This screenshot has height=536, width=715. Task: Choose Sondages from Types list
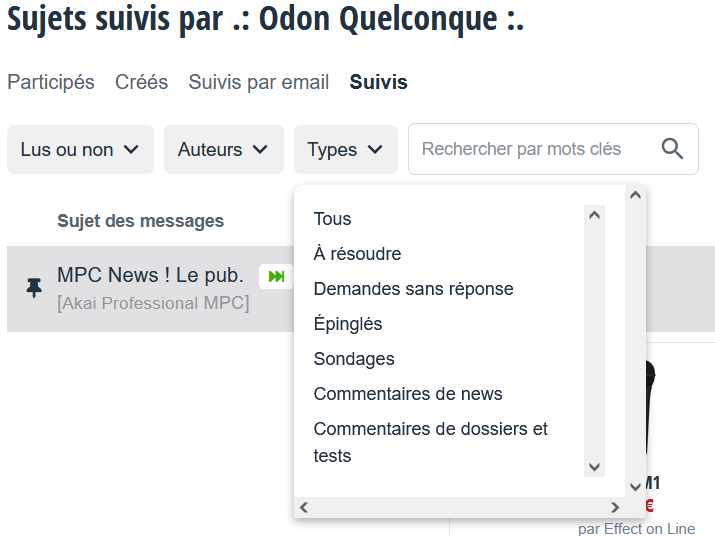tap(354, 359)
